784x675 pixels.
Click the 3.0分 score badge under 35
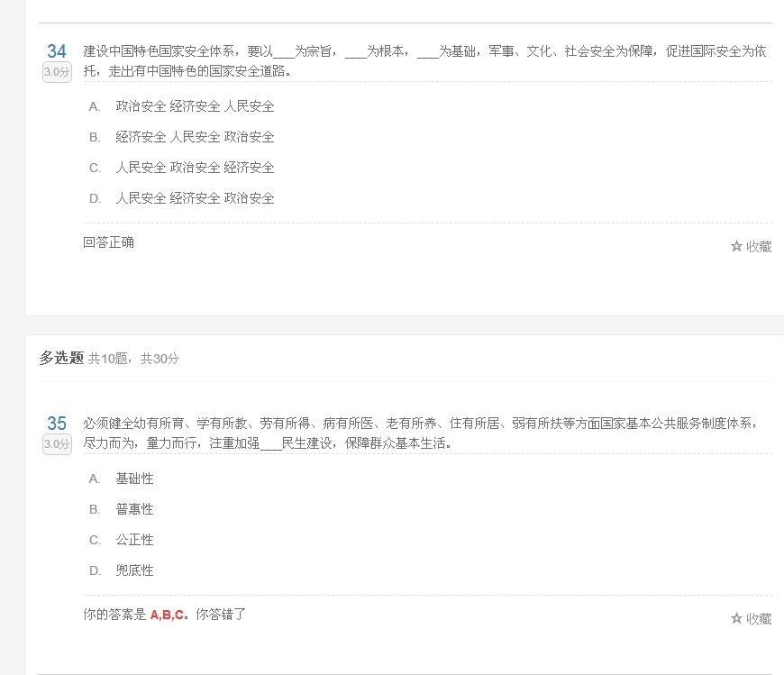point(57,444)
